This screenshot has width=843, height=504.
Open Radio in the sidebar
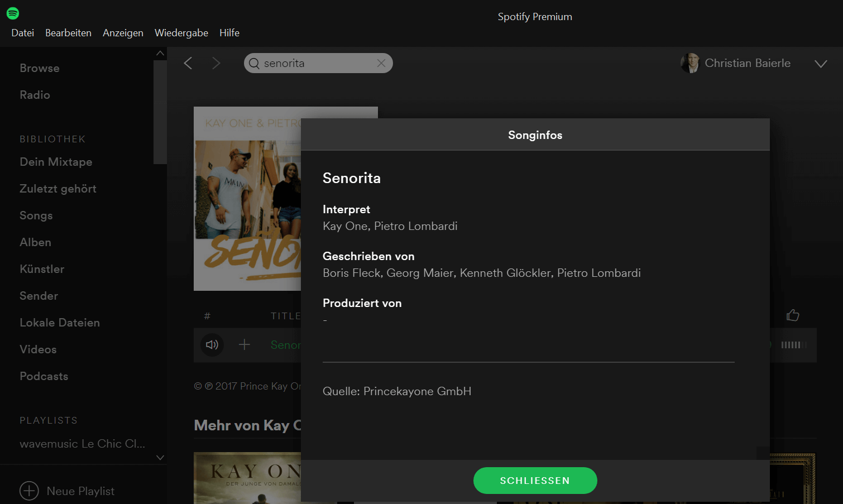click(35, 95)
